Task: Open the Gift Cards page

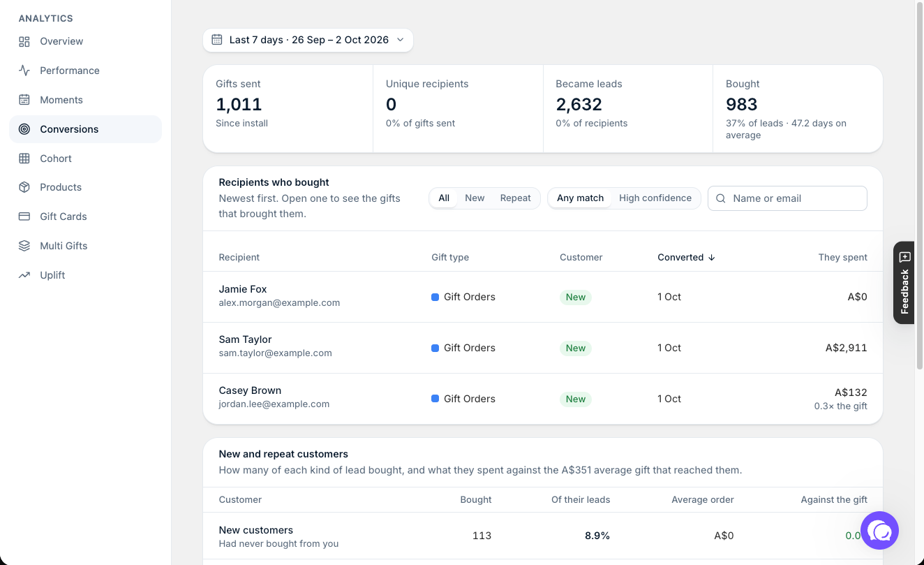Action: point(85,217)
